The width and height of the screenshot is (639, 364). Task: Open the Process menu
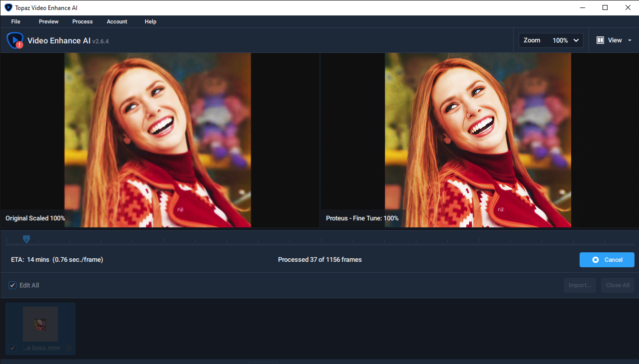(x=82, y=21)
